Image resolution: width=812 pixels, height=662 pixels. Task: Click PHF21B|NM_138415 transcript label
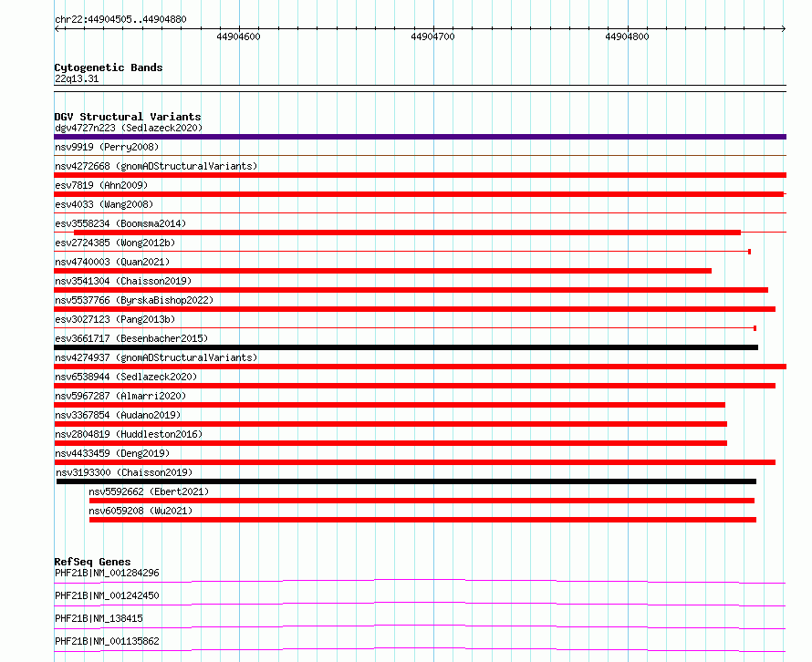pos(99,618)
